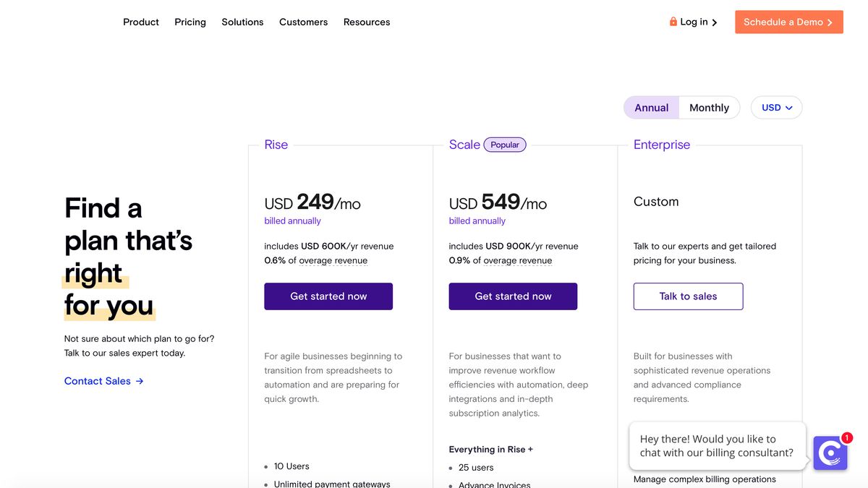Screen dimensions: 868x488
Task: Open the USD currency dropdown
Action: click(776, 108)
